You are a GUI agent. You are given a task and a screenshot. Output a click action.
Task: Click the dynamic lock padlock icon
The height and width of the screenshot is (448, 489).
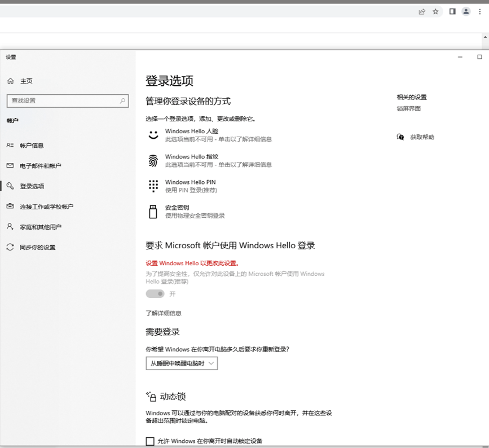pyautogui.click(x=151, y=397)
